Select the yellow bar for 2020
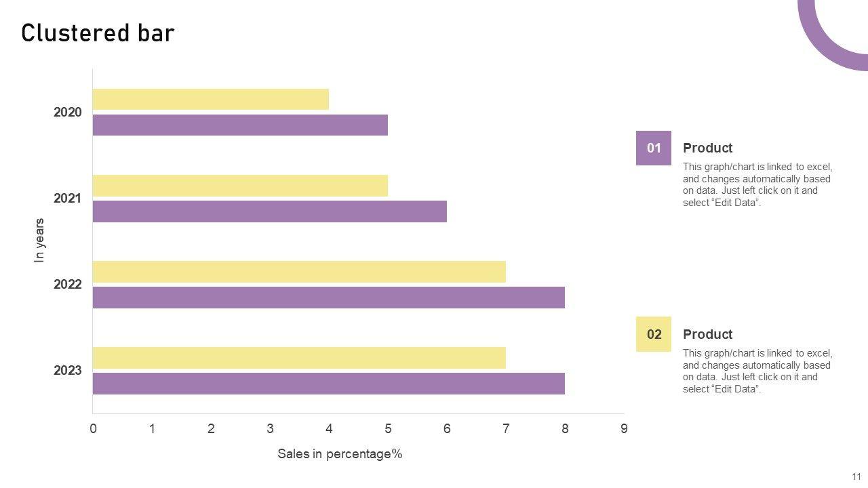The width and height of the screenshot is (868, 488). pos(210,100)
